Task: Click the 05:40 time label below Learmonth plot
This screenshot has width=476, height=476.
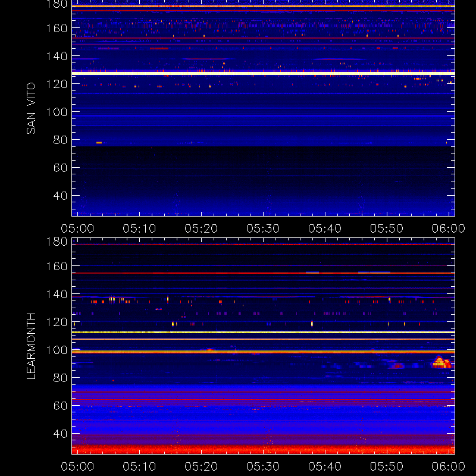Action: 325,466
